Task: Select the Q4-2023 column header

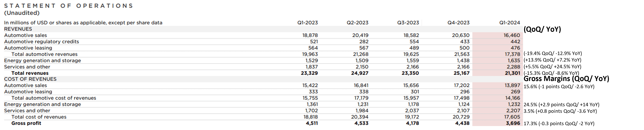Action: 458,23
